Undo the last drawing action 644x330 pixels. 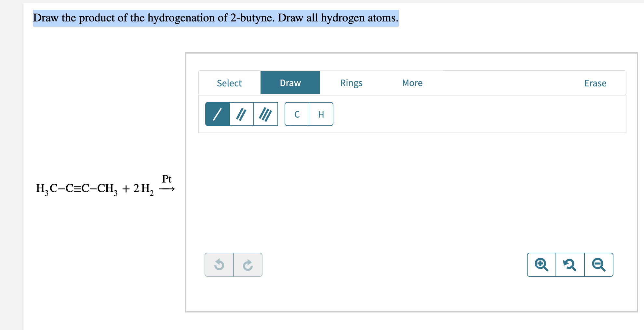pyautogui.click(x=219, y=265)
